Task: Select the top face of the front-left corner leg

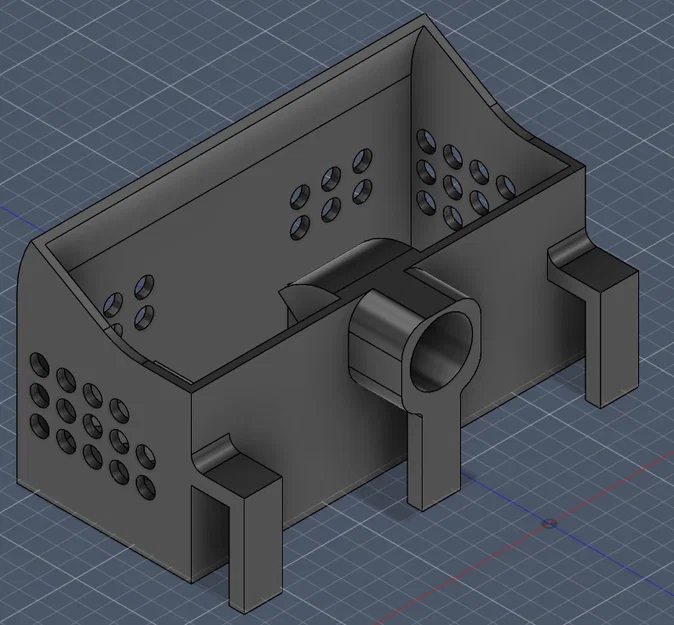Action: [242, 476]
